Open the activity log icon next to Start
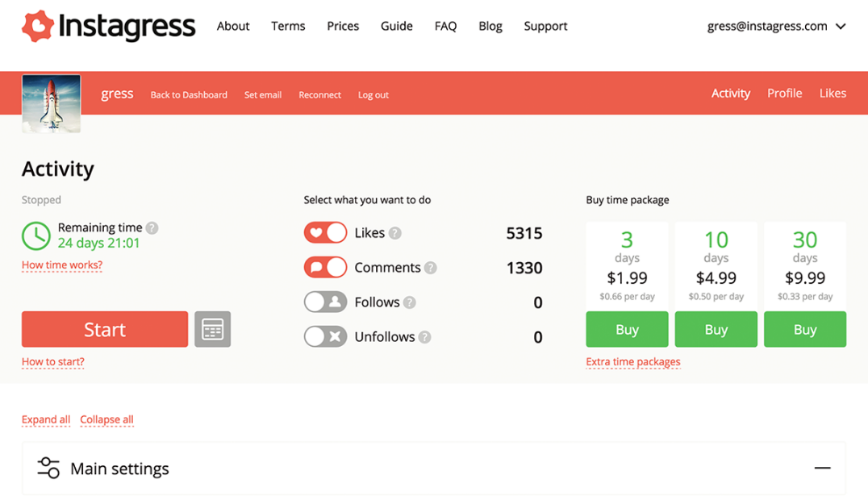 tap(212, 329)
